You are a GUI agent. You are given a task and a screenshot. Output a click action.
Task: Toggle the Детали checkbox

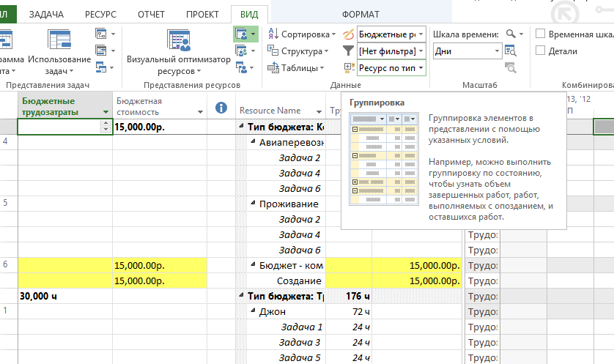pyautogui.click(x=541, y=51)
